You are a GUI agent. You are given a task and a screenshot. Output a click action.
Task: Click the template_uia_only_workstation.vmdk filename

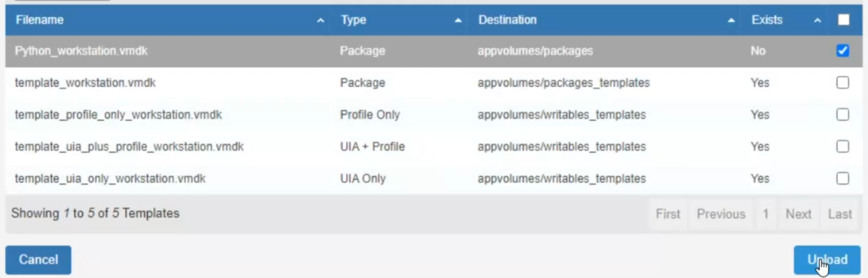click(x=110, y=179)
